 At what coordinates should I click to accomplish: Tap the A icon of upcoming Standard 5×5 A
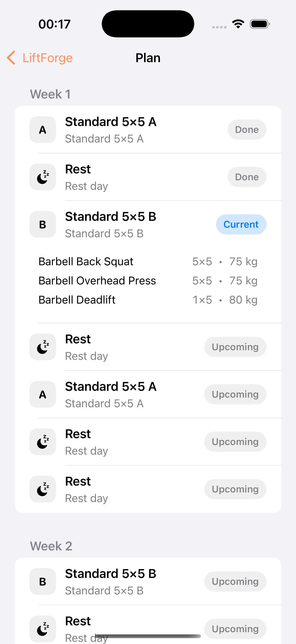click(43, 394)
